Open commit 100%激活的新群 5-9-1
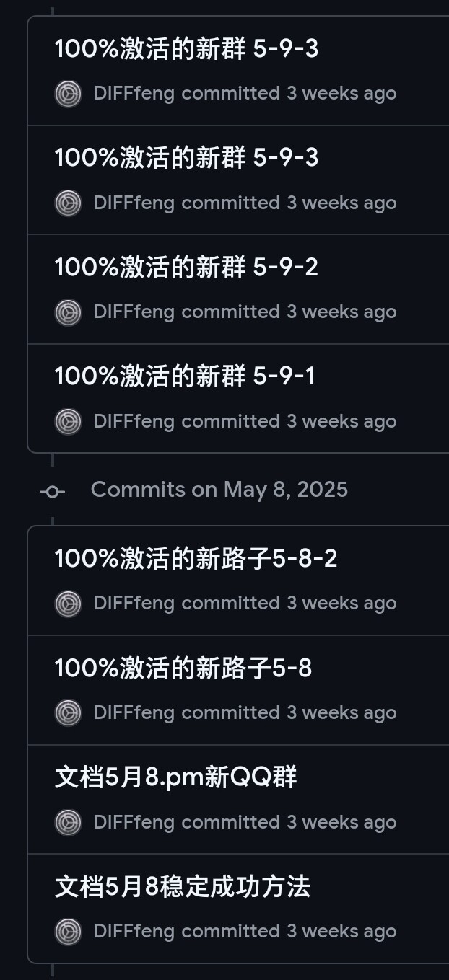The image size is (449, 980). [x=185, y=376]
